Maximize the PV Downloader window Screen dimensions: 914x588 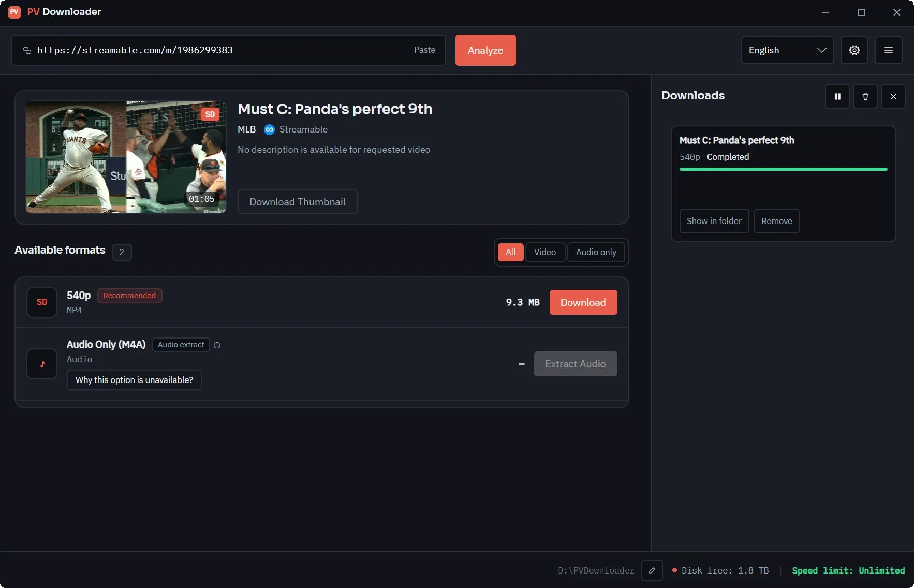pos(861,12)
